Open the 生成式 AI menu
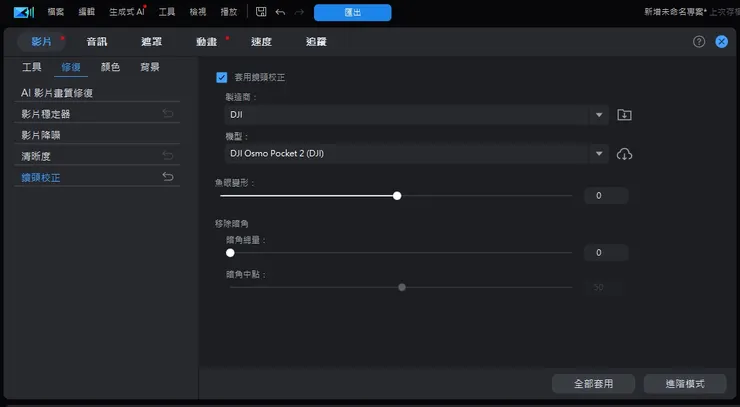The image size is (740, 407). 127,12
